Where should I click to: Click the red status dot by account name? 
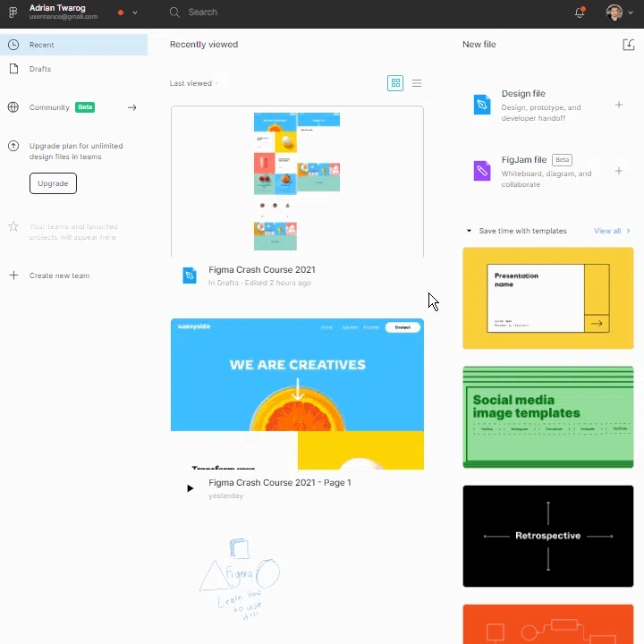click(121, 13)
